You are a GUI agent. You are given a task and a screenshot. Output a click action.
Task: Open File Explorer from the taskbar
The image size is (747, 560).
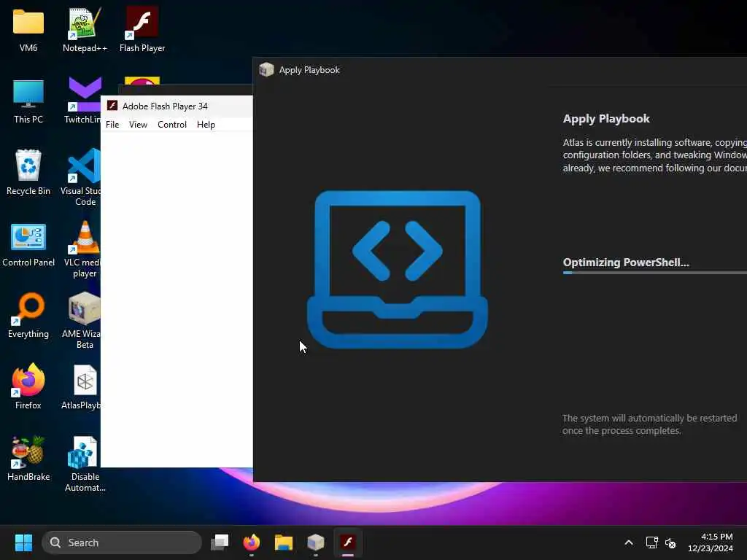pos(284,542)
